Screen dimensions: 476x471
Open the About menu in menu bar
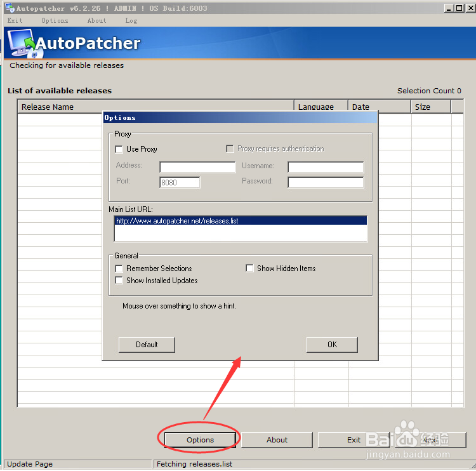[96, 21]
